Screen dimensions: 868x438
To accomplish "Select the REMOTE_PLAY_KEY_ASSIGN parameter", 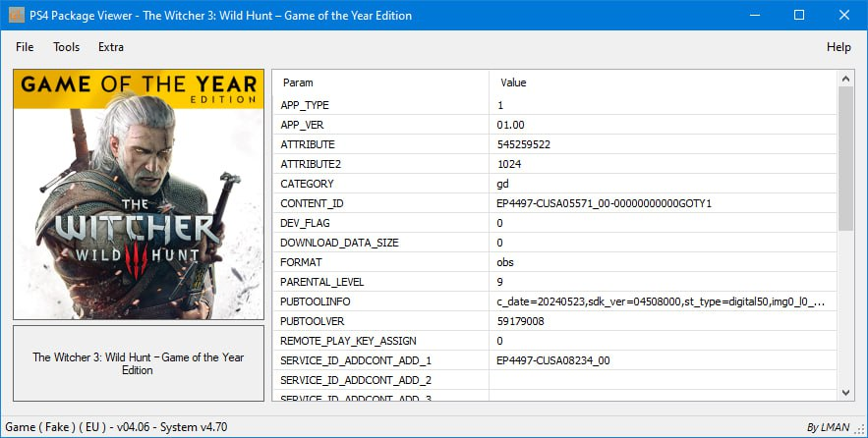I will point(348,341).
